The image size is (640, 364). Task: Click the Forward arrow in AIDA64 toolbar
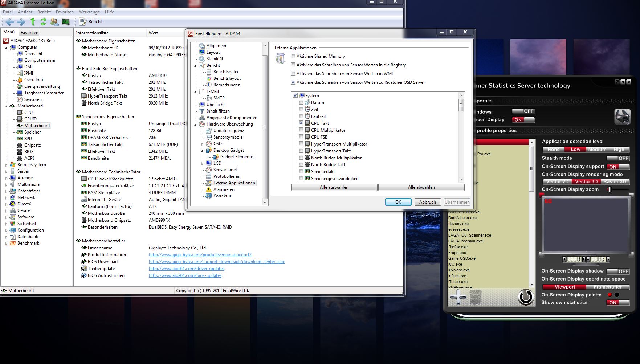(x=21, y=22)
